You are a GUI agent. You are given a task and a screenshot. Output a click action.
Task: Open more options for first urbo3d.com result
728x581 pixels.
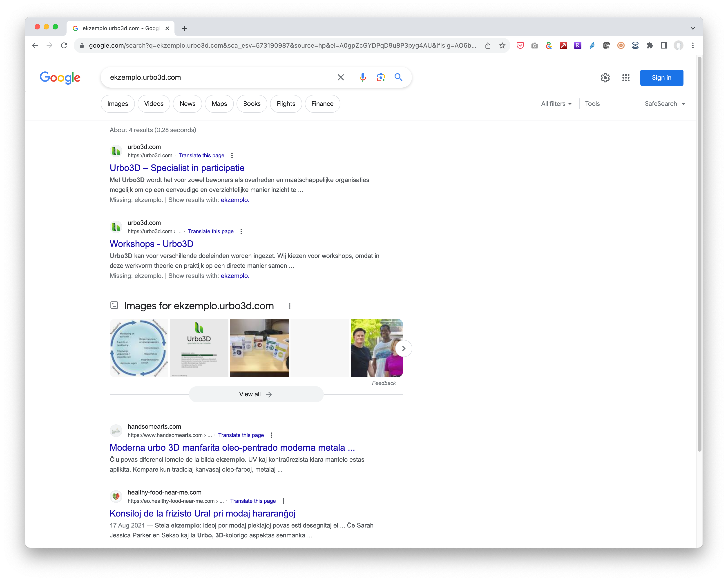tap(232, 155)
